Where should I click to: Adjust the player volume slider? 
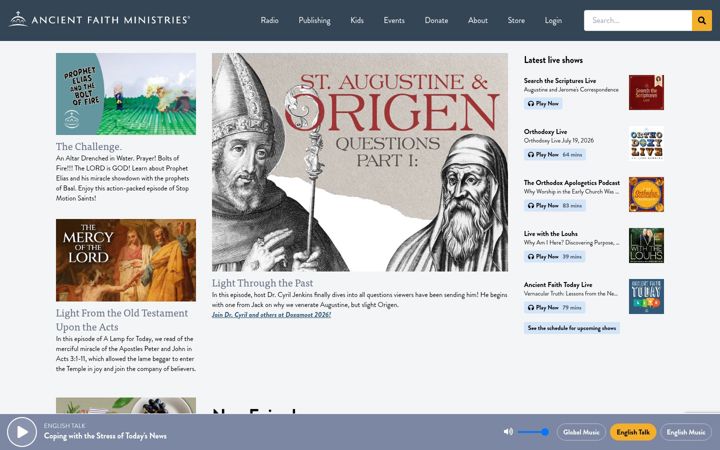(x=533, y=432)
